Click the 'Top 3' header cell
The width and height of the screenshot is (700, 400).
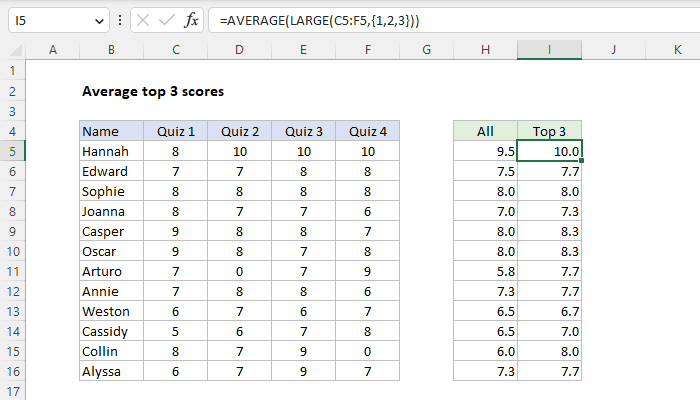click(x=550, y=131)
